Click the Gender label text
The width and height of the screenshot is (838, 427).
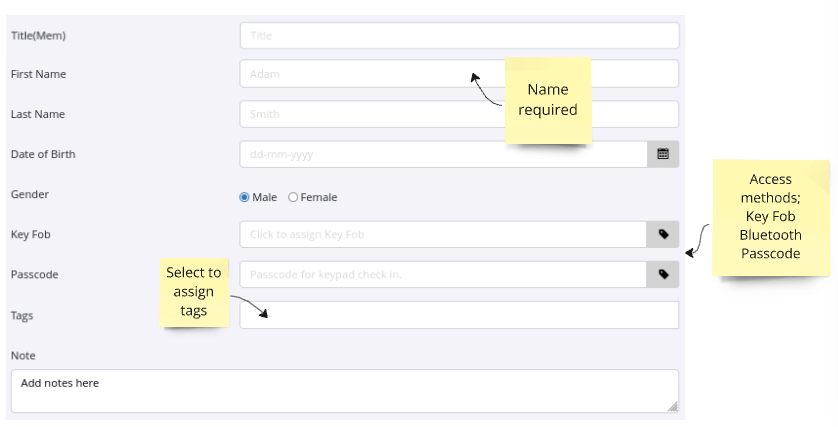(x=30, y=194)
